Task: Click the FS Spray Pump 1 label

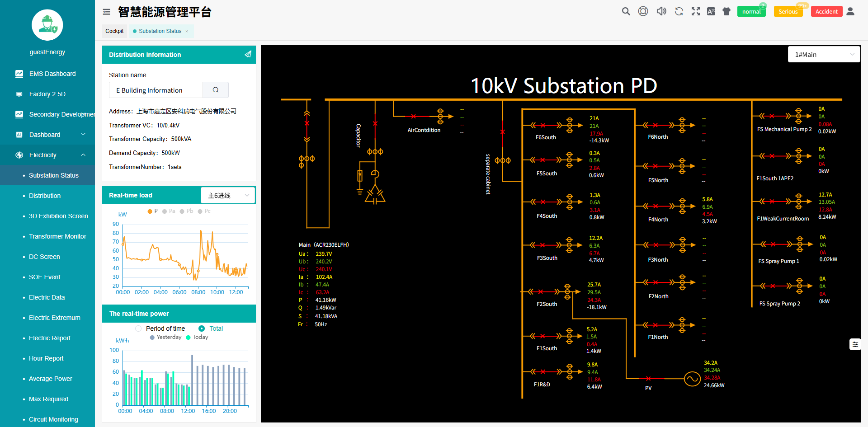Action: coord(778,261)
